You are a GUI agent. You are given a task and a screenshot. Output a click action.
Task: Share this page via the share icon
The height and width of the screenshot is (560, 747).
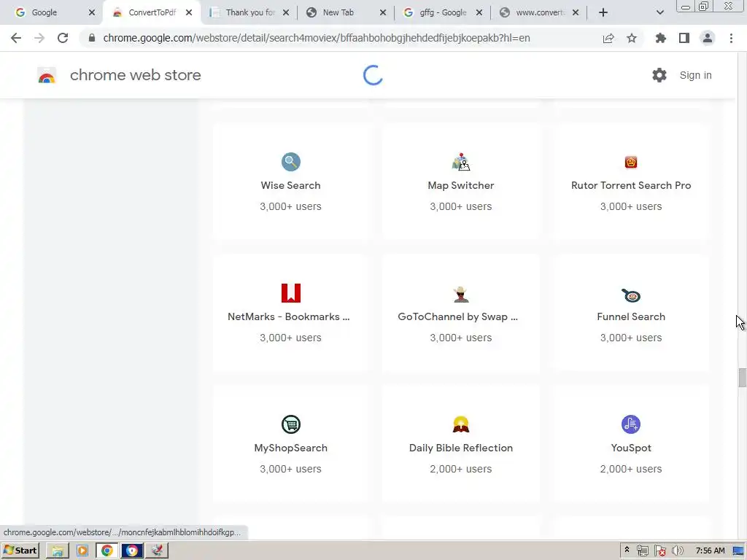[608, 38]
